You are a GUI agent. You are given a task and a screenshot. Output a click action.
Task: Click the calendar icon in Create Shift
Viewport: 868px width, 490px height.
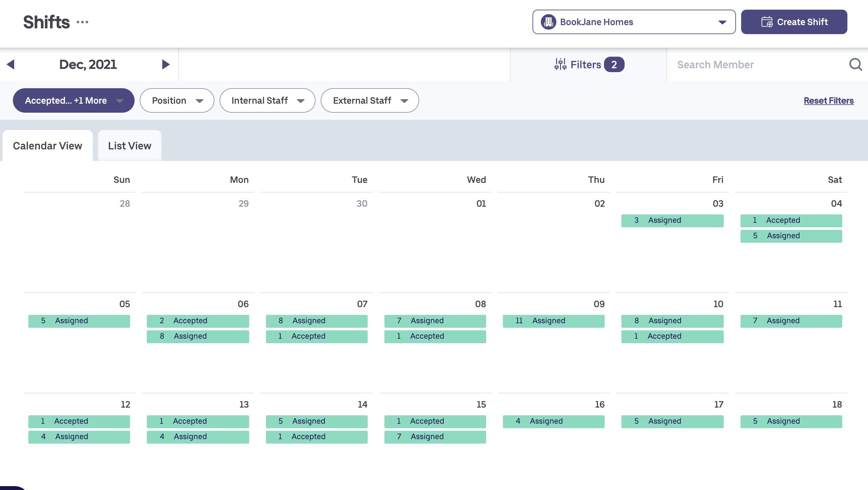(767, 22)
